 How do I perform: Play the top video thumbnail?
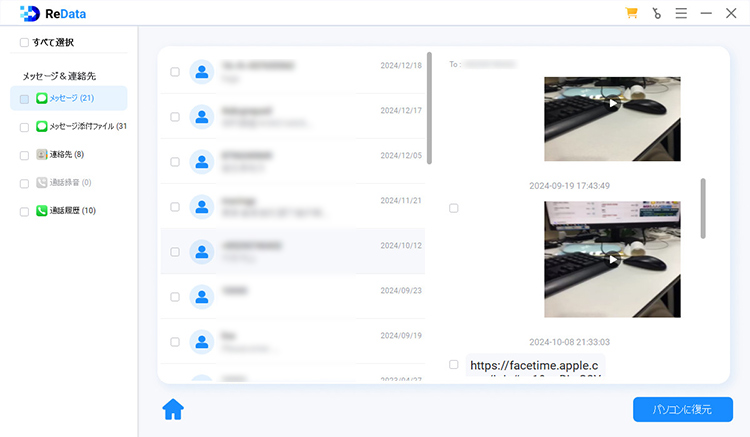[x=612, y=104]
